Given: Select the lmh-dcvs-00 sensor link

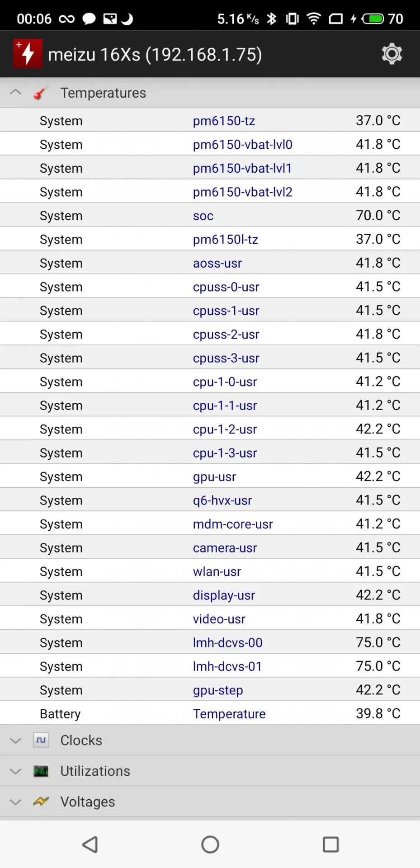Looking at the screenshot, I should tap(227, 642).
